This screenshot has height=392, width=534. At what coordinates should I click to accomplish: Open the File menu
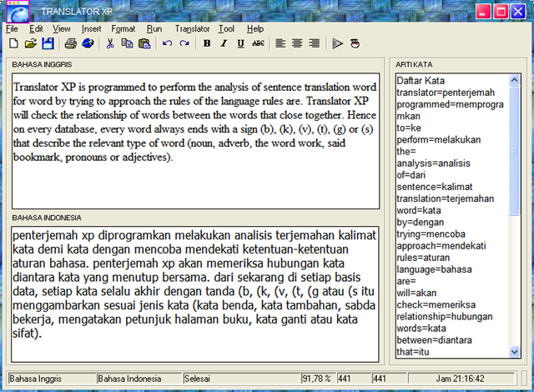(12, 29)
